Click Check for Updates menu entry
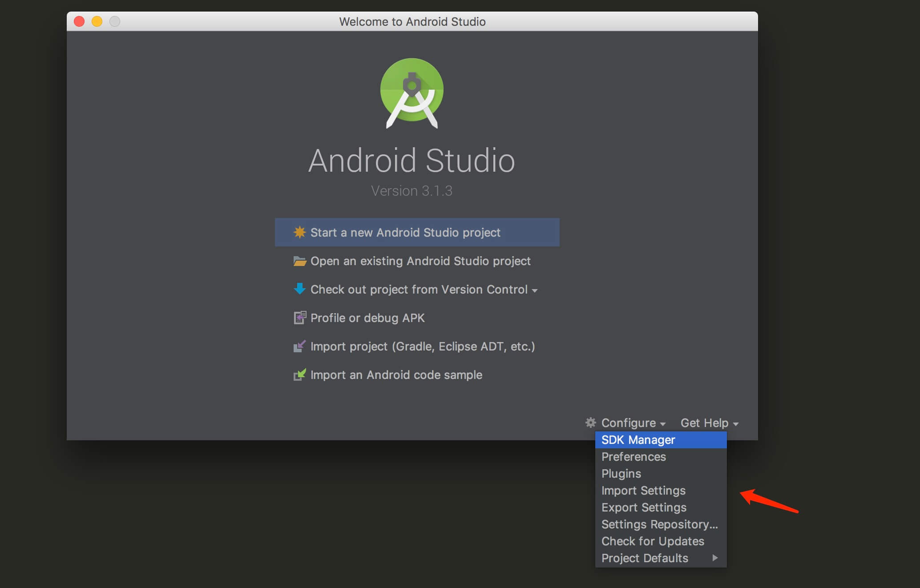Screen dimensions: 920x588 [x=653, y=541]
